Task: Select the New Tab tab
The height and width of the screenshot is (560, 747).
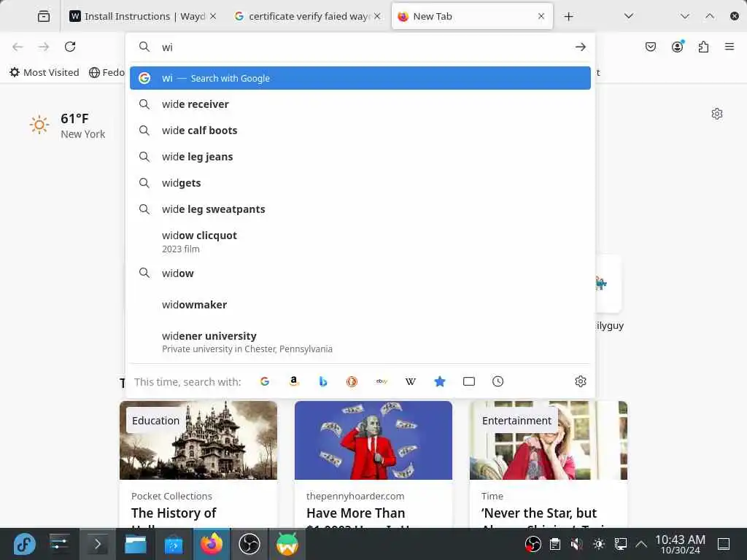Action: pyautogui.click(x=472, y=16)
